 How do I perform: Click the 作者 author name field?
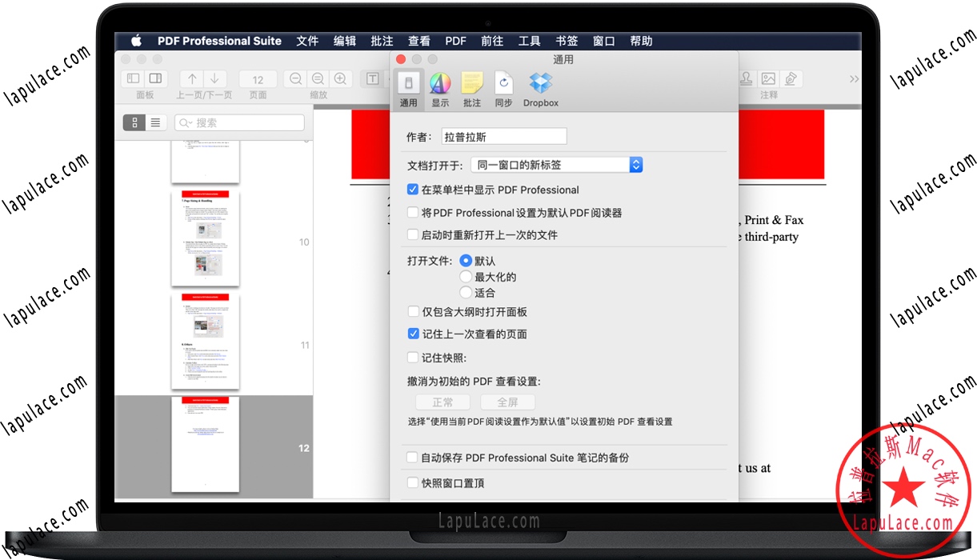[x=504, y=137]
